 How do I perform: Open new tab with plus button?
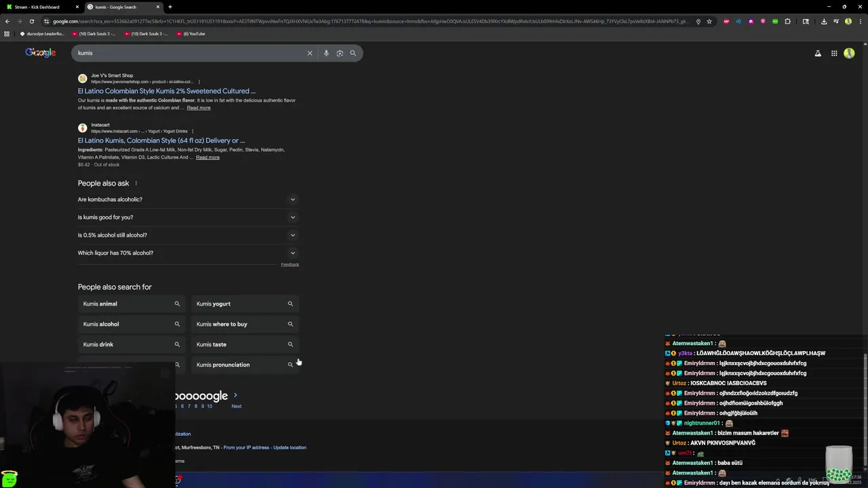[170, 7]
